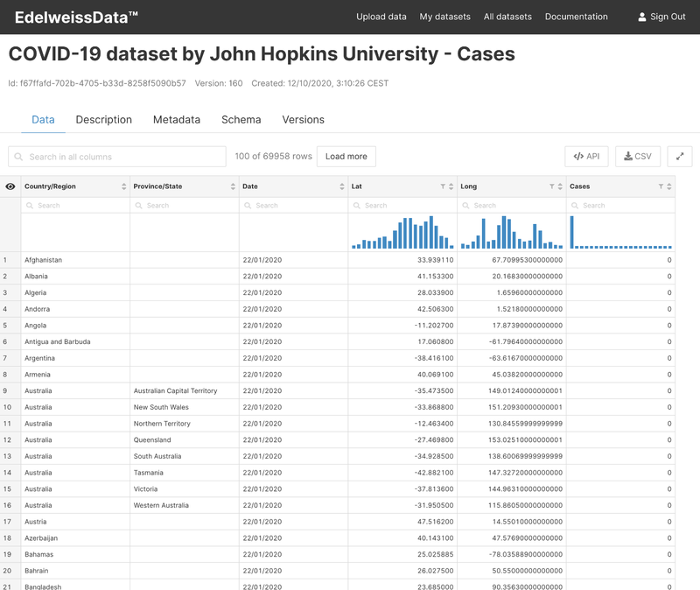Open Documentation link

pyautogui.click(x=576, y=17)
